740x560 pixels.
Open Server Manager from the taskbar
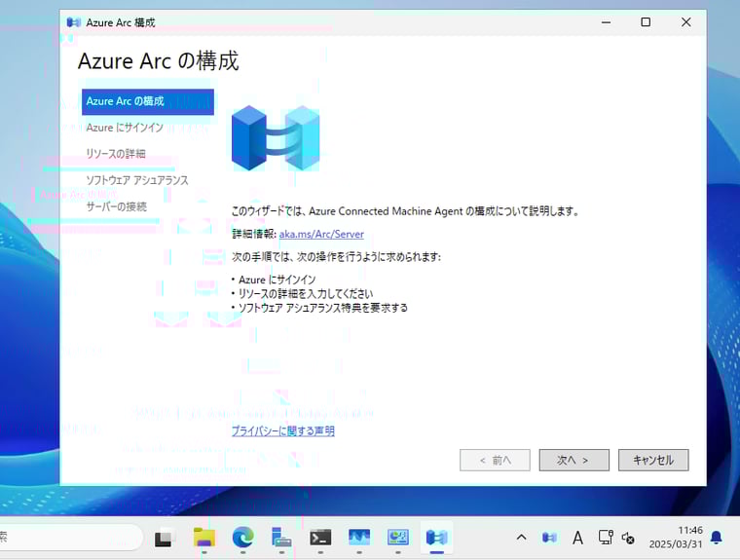[x=281, y=538]
